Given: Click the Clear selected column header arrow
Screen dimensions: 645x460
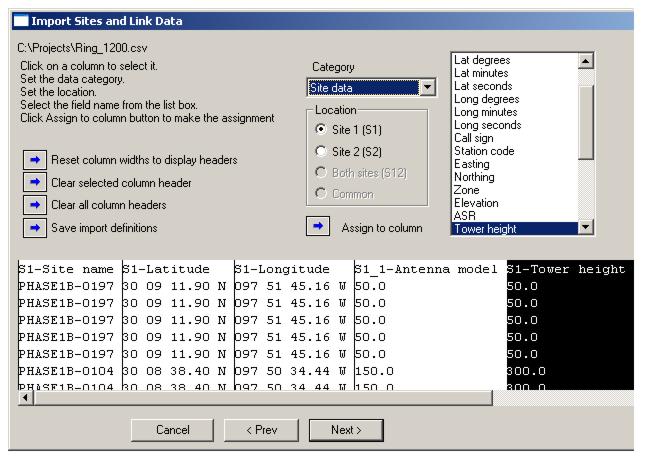Looking at the screenshot, I should 32,183.
